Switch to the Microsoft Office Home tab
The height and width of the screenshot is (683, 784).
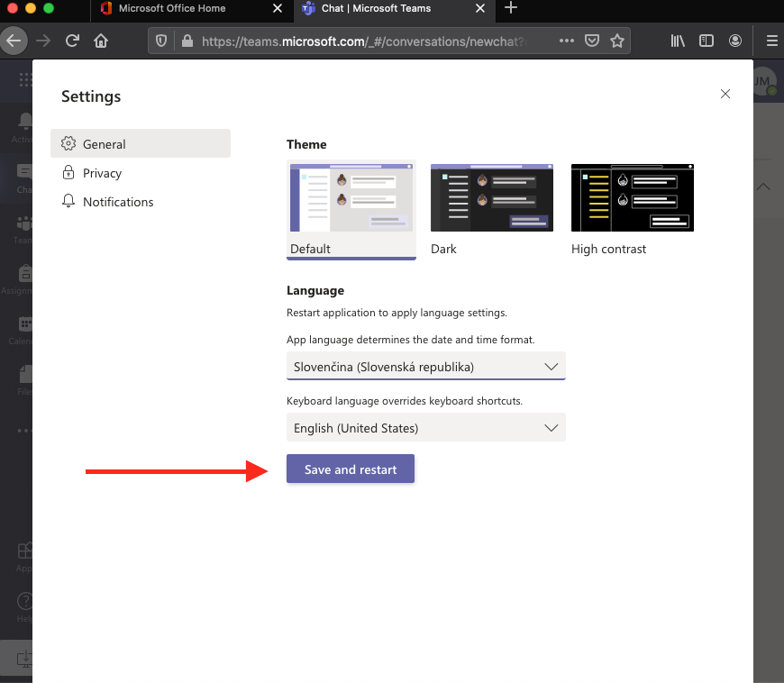coord(171,9)
